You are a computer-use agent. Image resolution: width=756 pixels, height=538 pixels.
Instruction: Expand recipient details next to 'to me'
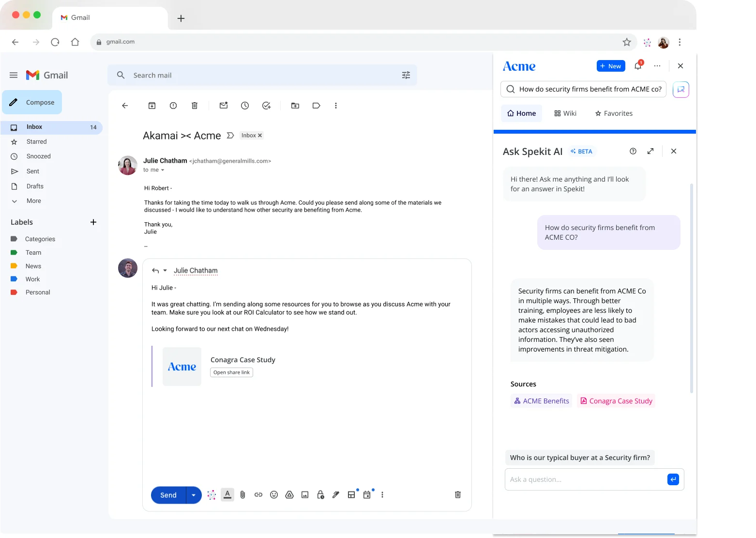point(163,170)
